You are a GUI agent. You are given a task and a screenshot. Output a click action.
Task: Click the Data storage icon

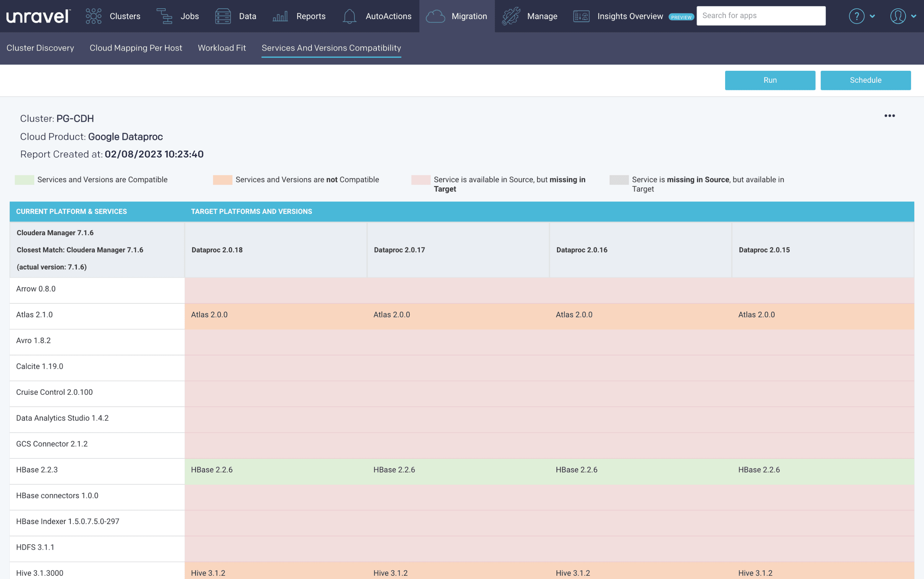pyautogui.click(x=223, y=16)
